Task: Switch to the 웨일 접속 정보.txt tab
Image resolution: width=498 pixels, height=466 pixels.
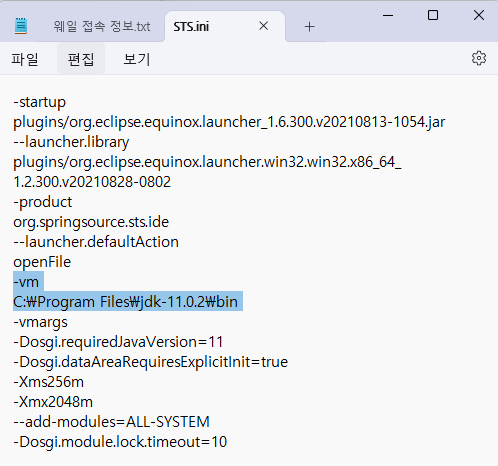Action: [102, 26]
